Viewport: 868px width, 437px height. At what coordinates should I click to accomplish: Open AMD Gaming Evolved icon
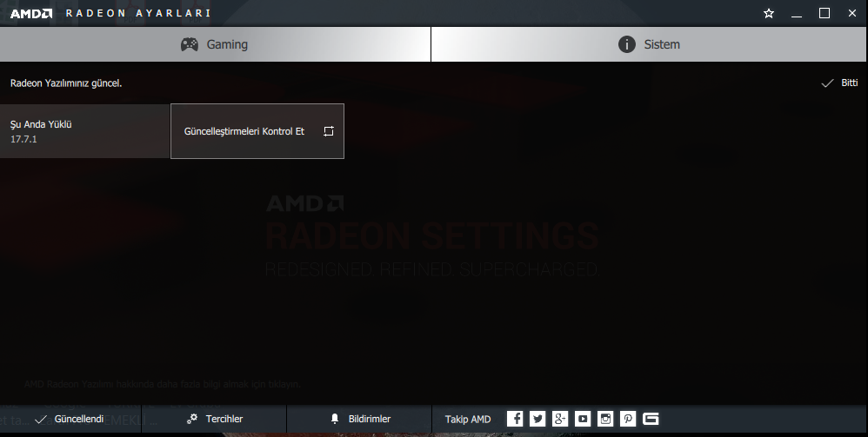[651, 419]
